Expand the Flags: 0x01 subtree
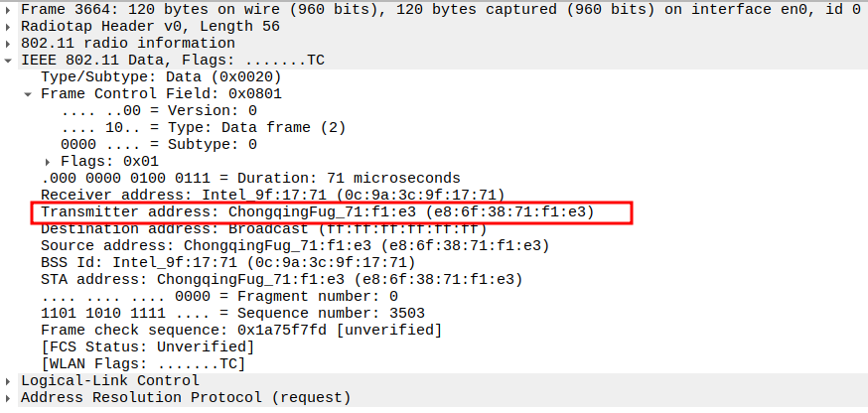Screen dimensions: 868x413 click(49, 161)
